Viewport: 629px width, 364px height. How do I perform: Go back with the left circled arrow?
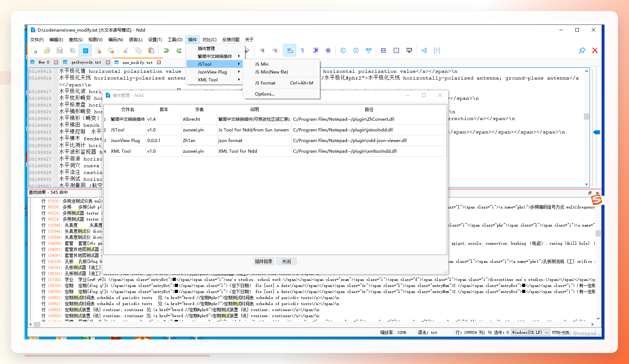click(343, 50)
